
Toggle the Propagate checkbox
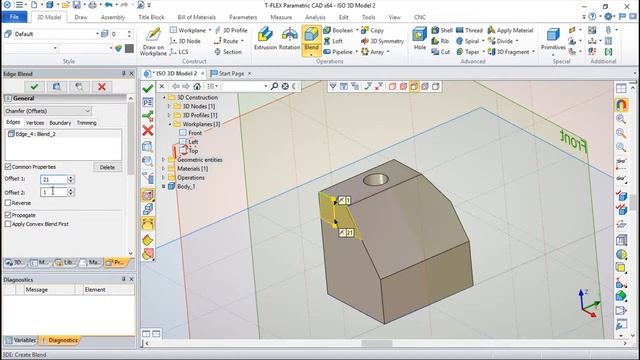8,215
